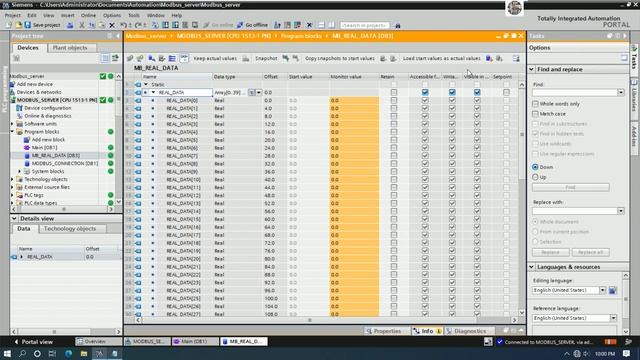Click the Cut scissors icon in main toolbar

(82, 25)
